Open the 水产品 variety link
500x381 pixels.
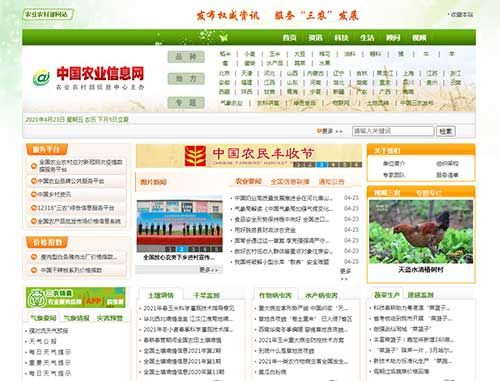275,63
